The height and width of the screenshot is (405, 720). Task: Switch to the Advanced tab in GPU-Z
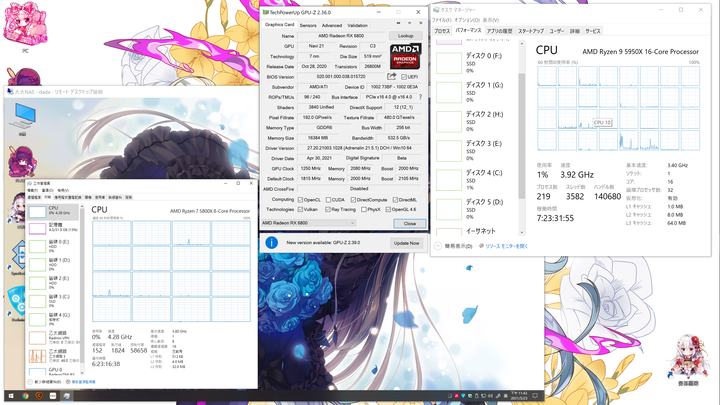pyautogui.click(x=332, y=26)
